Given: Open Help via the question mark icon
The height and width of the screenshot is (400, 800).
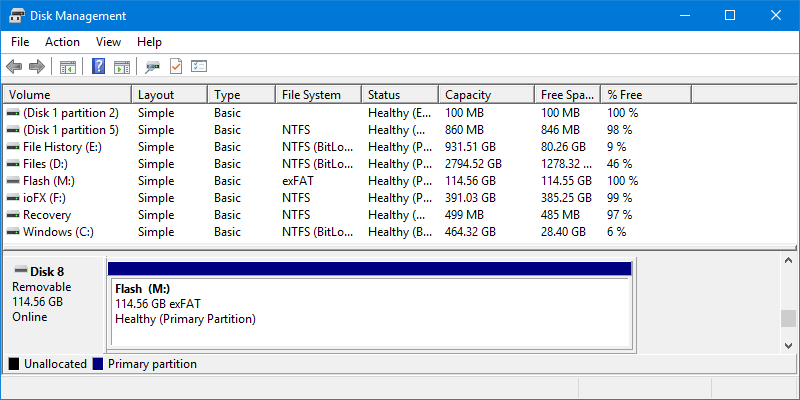Looking at the screenshot, I should pyautogui.click(x=99, y=67).
